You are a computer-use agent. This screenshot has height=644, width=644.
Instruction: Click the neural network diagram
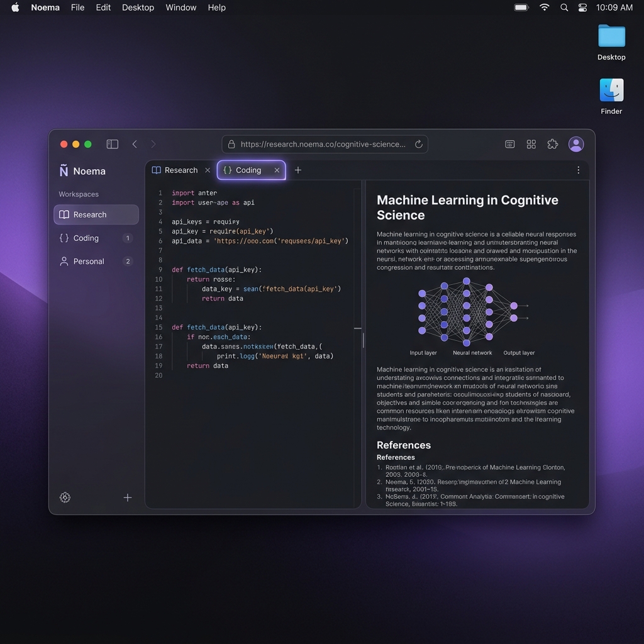tap(473, 312)
